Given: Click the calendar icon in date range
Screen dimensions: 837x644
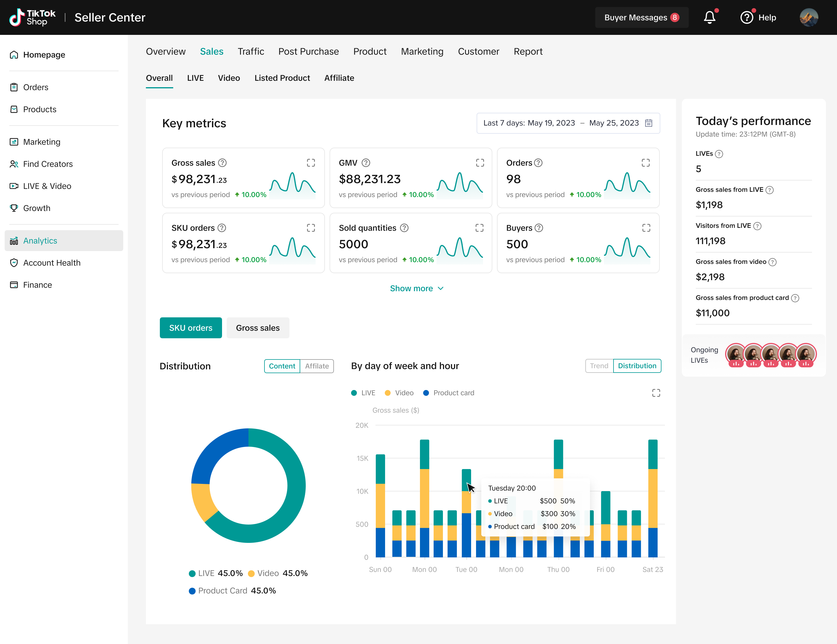Looking at the screenshot, I should tap(649, 123).
